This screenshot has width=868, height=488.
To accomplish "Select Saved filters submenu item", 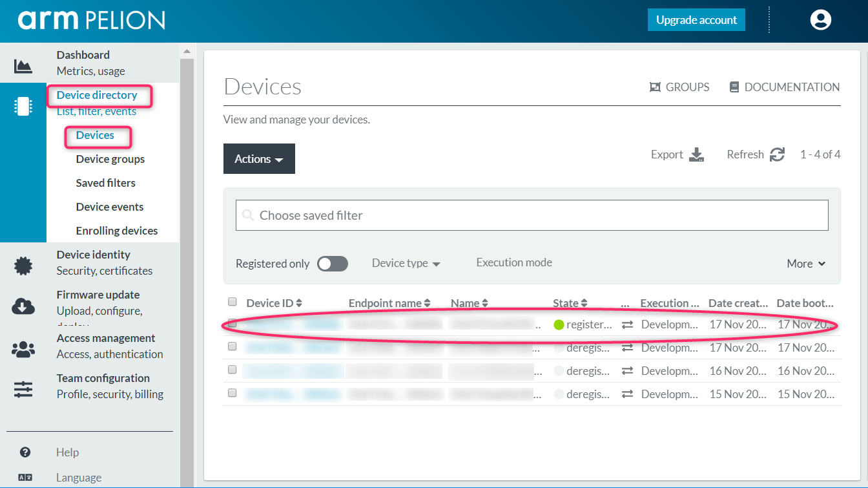I will point(106,183).
